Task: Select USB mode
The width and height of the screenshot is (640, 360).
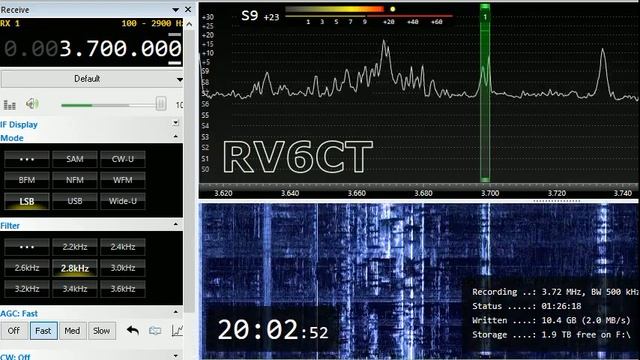Action: coord(75,201)
